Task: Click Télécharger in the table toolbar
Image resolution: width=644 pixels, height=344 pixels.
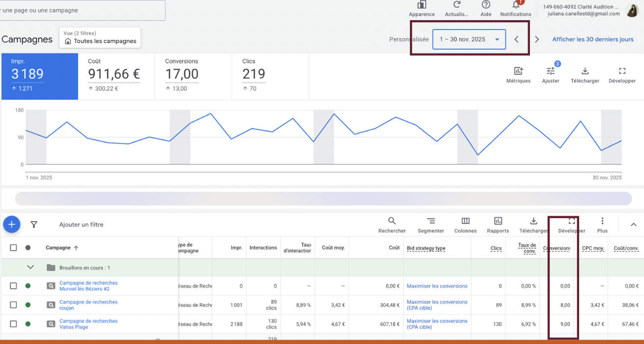Action: click(533, 221)
